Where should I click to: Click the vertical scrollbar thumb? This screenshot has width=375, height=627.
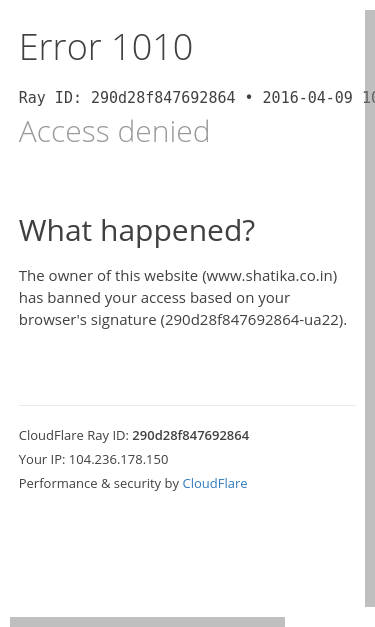pyautogui.click(x=370, y=308)
